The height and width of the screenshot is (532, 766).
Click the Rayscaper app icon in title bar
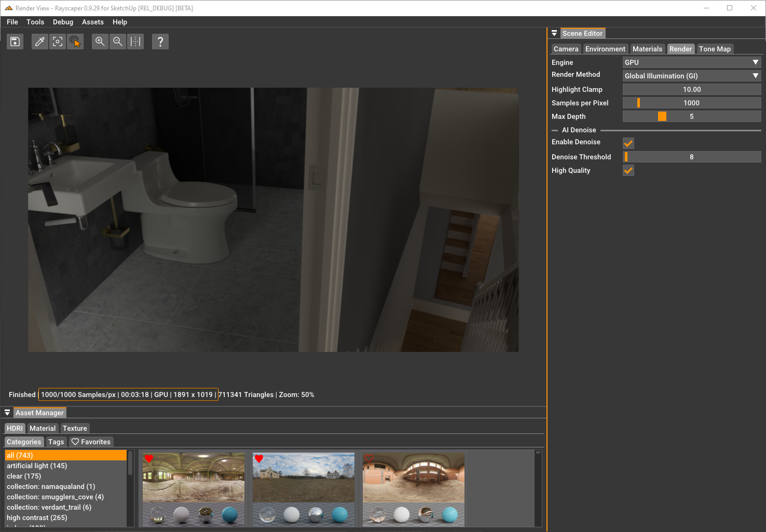8,8
